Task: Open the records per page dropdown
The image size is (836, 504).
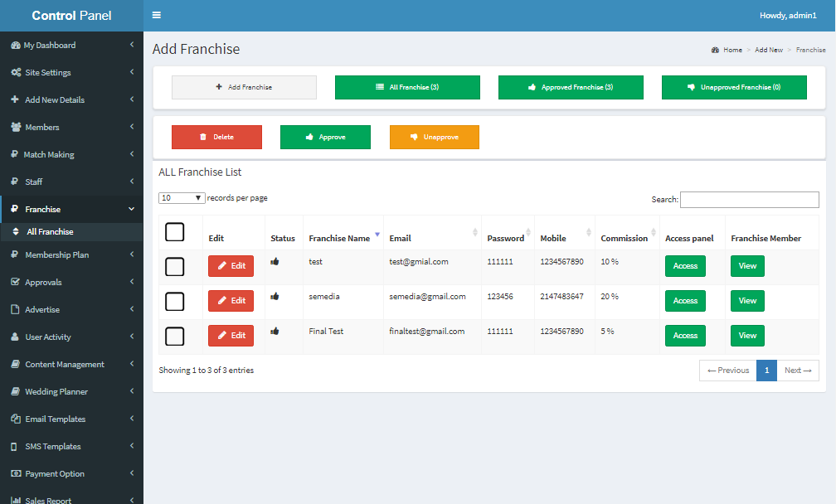Action: coord(182,197)
